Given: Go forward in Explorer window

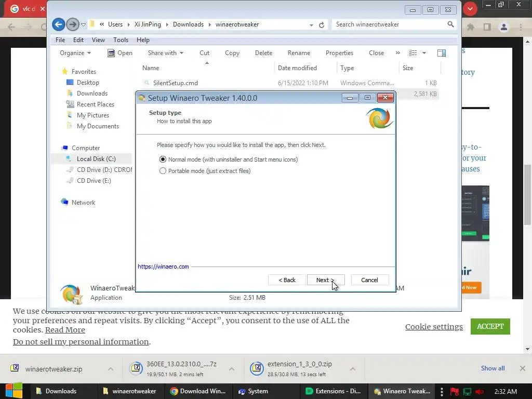Looking at the screenshot, I should tap(72, 24).
